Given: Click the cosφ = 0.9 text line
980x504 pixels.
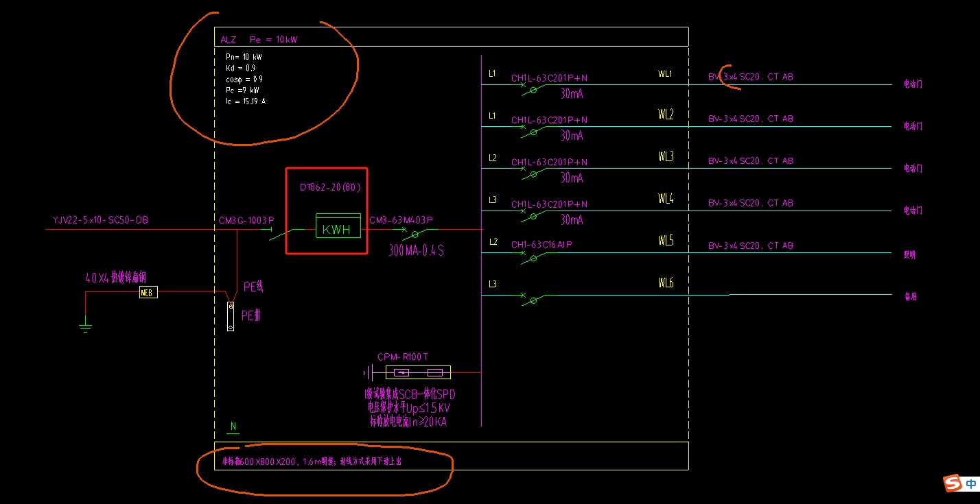Looking at the screenshot, I should [x=244, y=79].
